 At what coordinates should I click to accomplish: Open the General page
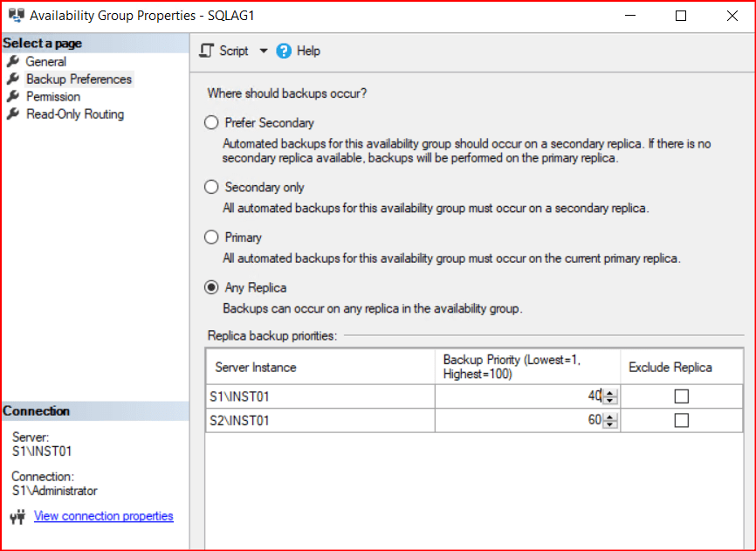[45, 61]
